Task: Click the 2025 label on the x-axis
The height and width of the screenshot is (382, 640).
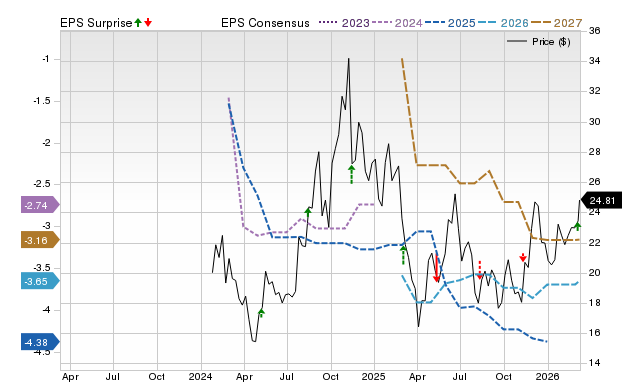Action: coord(373,376)
